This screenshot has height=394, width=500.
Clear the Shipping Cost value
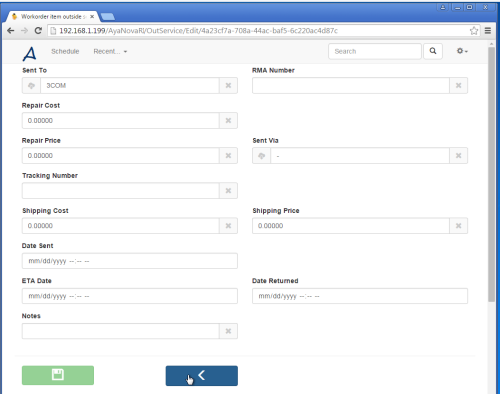click(x=228, y=226)
